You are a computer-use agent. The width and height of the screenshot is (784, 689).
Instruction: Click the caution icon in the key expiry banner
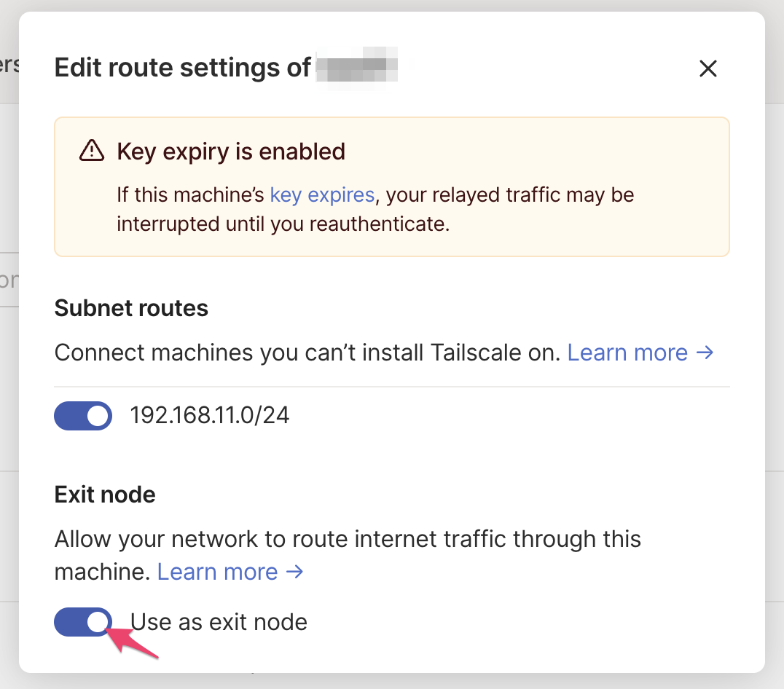point(91,151)
